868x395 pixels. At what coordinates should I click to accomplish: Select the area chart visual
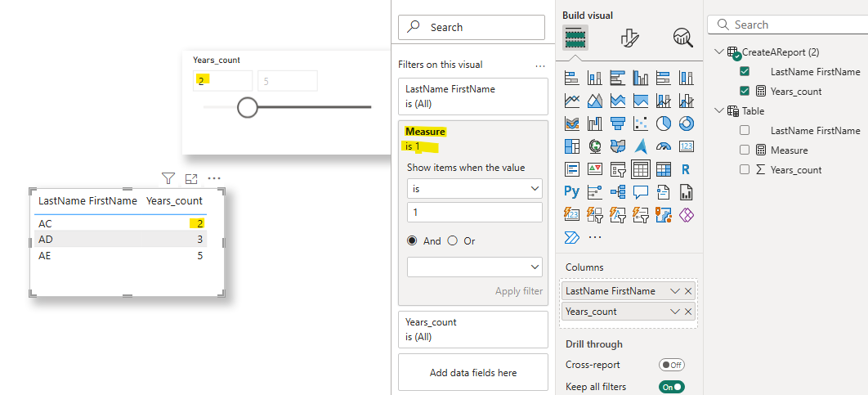[x=594, y=101]
